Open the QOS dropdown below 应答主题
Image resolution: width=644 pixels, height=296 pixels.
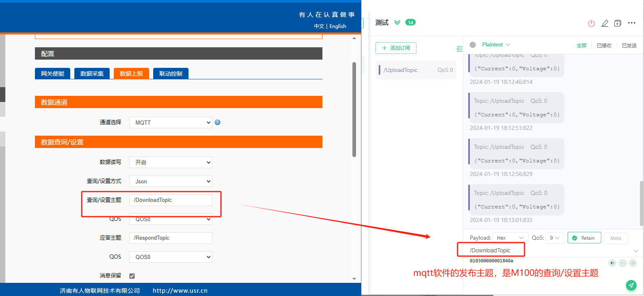pos(171,257)
